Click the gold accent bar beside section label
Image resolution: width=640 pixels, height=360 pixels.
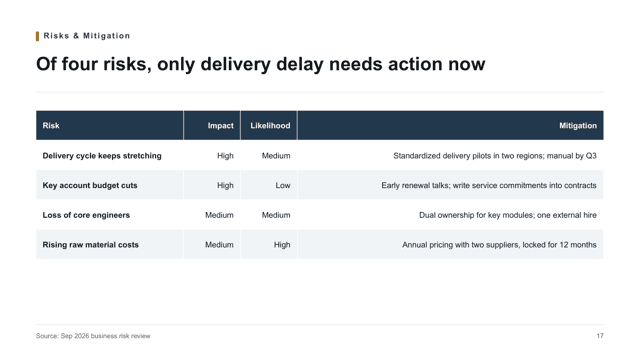(38, 36)
